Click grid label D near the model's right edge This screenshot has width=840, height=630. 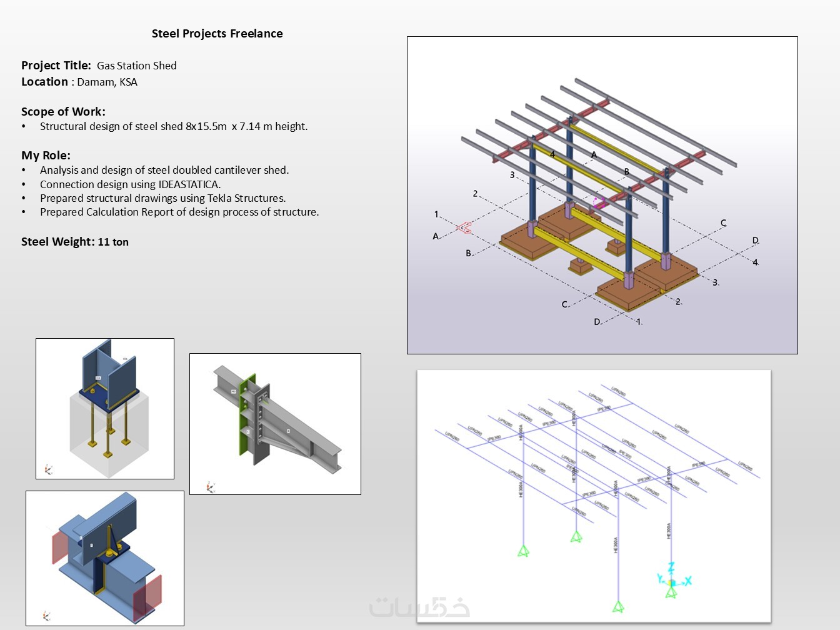[755, 241]
